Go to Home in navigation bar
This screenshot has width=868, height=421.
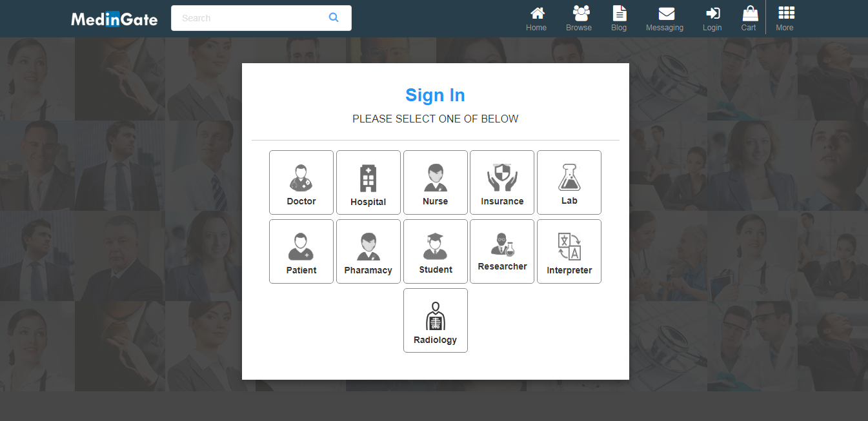[x=536, y=19]
